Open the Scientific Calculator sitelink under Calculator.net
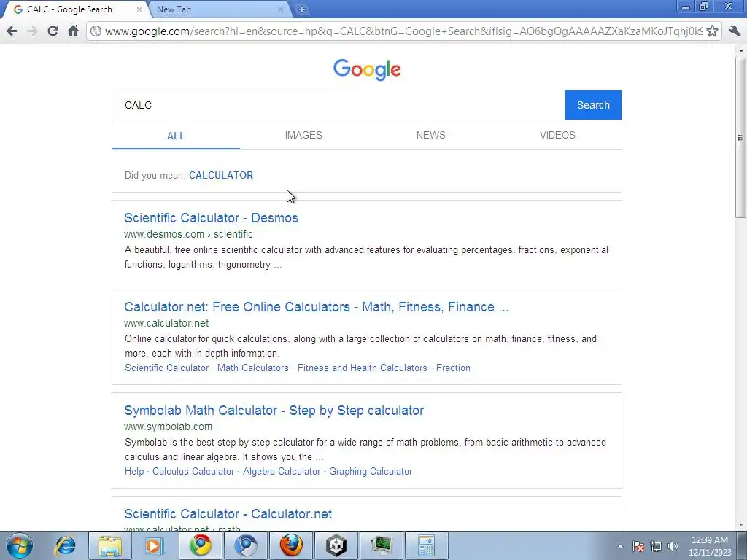 167,367
